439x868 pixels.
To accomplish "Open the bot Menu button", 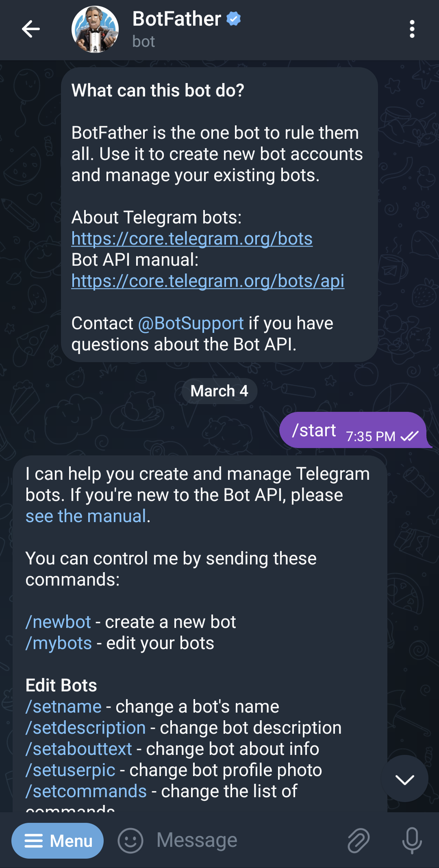I will (57, 841).
